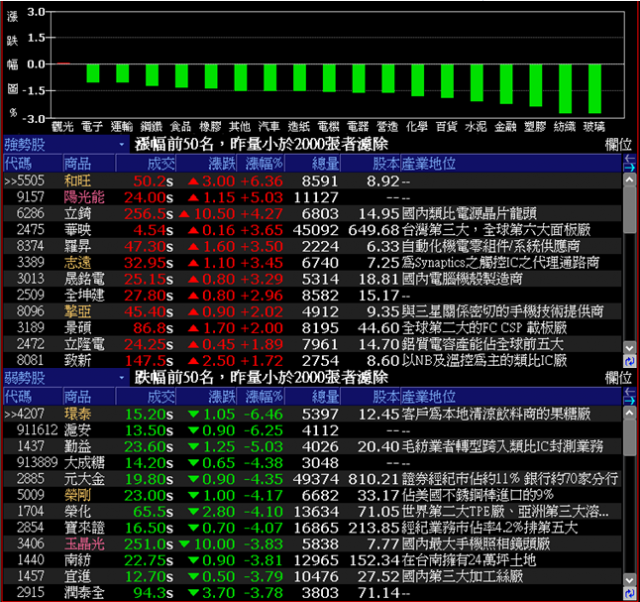Click 欄位 button above the 弱勢股 table

[618, 378]
